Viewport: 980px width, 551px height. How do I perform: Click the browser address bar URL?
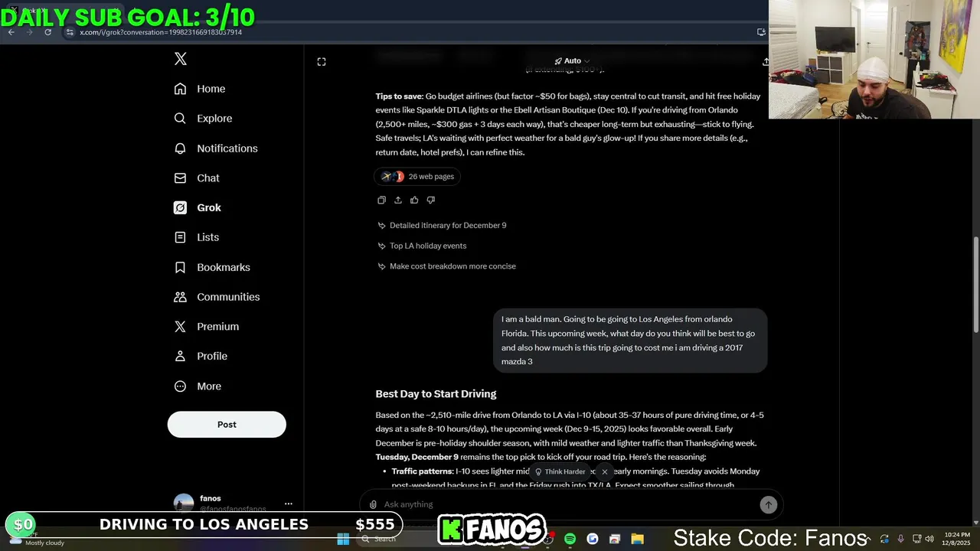161,32
